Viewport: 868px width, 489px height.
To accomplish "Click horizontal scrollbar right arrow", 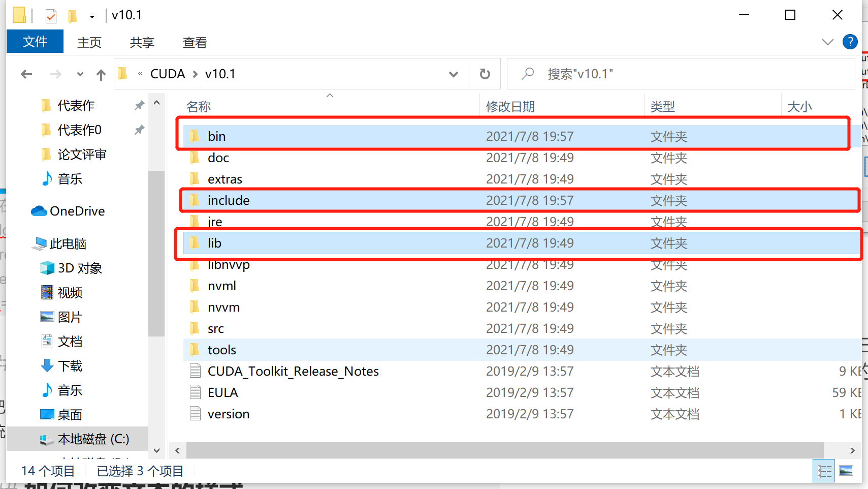I will coord(852,450).
